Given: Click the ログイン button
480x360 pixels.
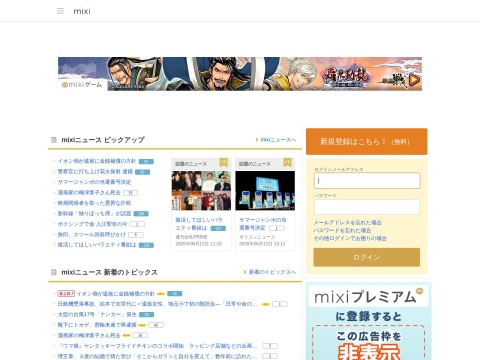Looking at the screenshot, I should 367,257.
